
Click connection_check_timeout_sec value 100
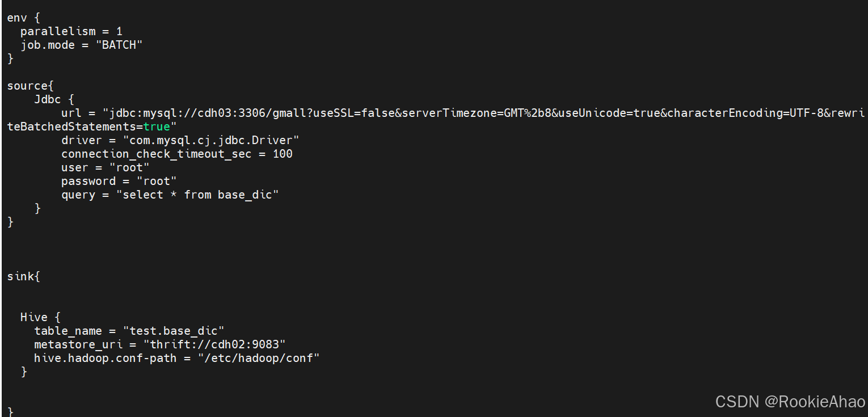[283, 154]
